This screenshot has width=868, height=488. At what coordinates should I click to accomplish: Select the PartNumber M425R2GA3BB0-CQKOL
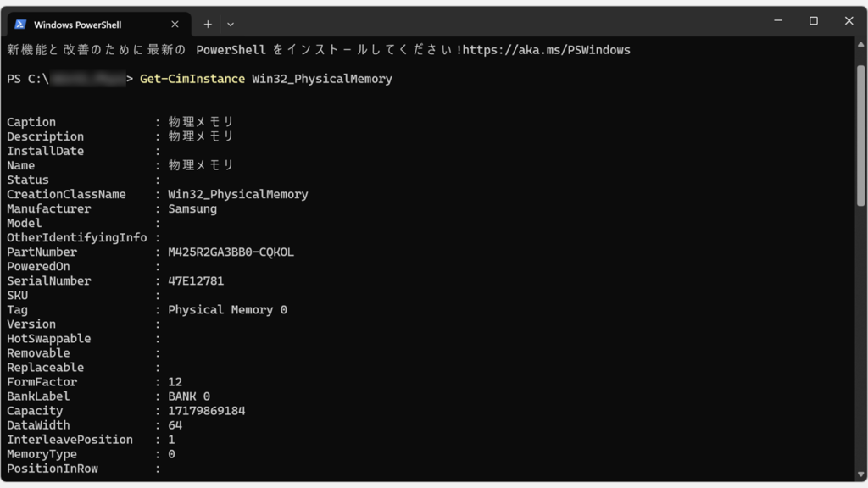pos(230,252)
